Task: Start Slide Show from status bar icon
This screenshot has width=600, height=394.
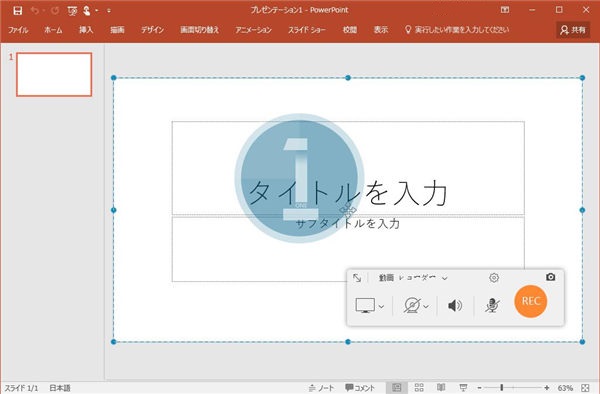Action: (x=463, y=388)
